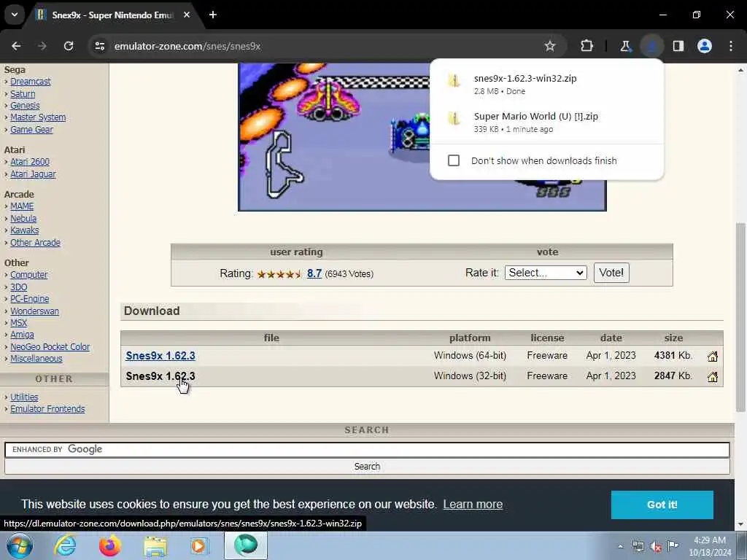Click the muted volume tray icon
This screenshot has width=747, height=560.
(656, 546)
